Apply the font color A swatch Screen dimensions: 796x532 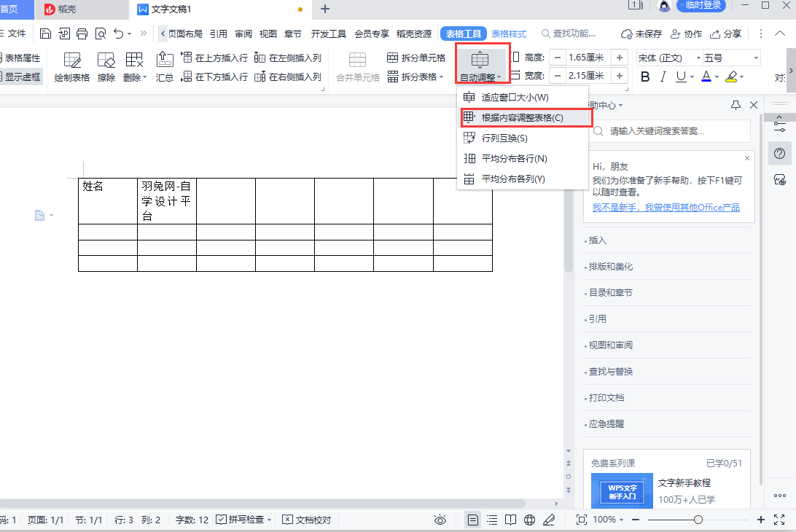(x=706, y=77)
